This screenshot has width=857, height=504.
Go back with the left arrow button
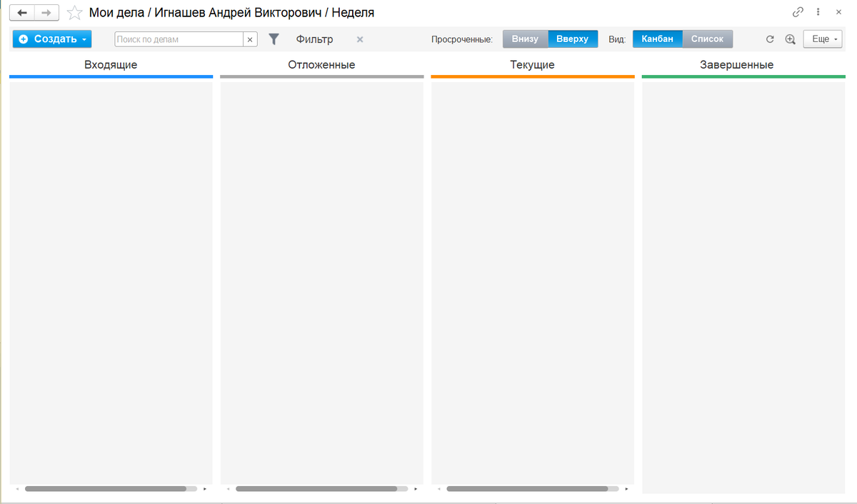coord(22,13)
